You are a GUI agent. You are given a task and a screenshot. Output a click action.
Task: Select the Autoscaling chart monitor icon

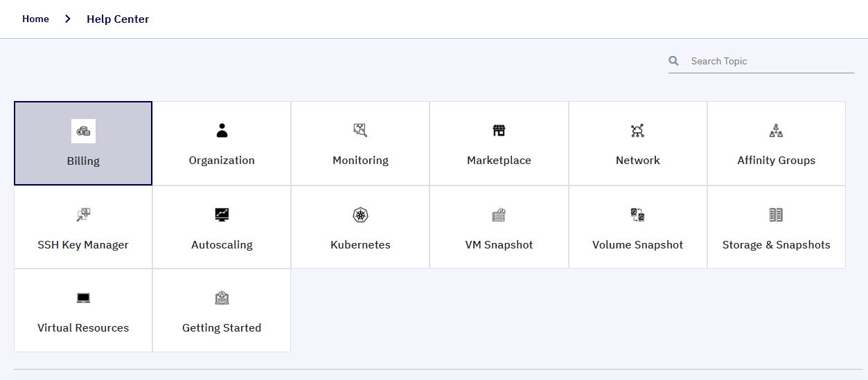pyautogui.click(x=222, y=215)
